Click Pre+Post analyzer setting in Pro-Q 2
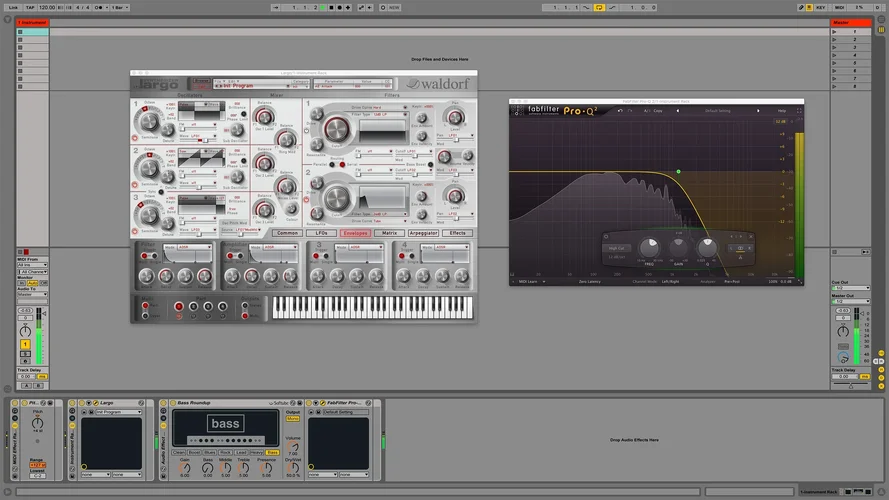 [x=731, y=282]
